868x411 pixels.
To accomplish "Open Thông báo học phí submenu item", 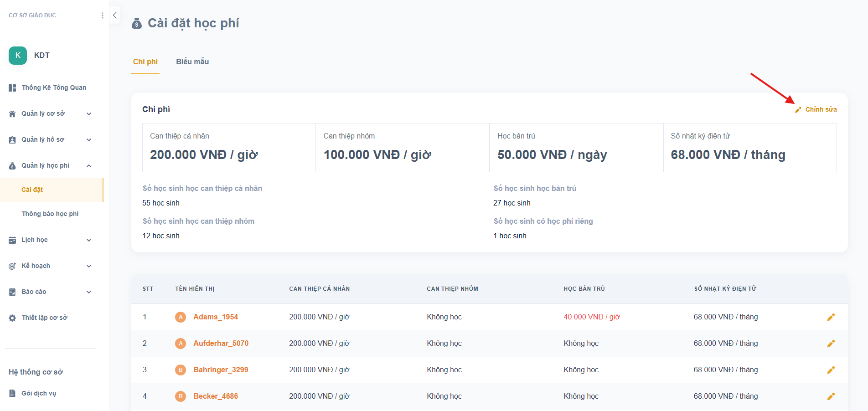I will (x=50, y=214).
